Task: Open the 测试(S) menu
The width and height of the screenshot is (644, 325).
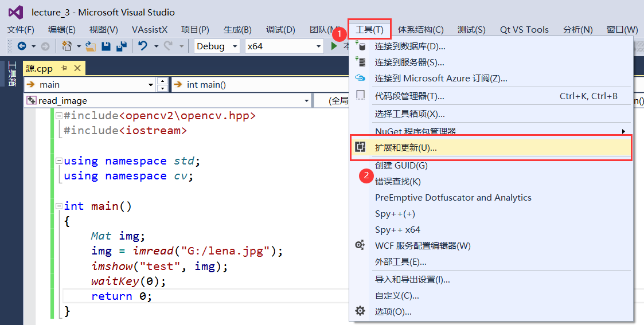Action: [x=471, y=30]
